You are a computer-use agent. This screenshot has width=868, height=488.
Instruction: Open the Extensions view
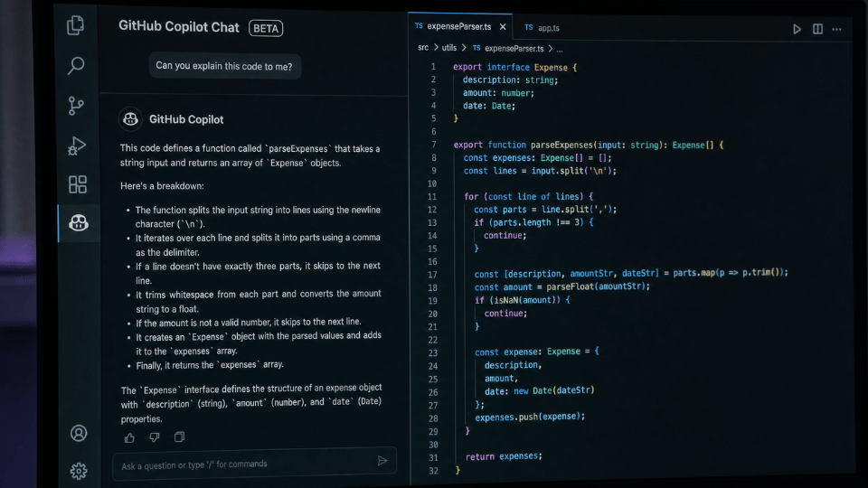click(x=78, y=184)
